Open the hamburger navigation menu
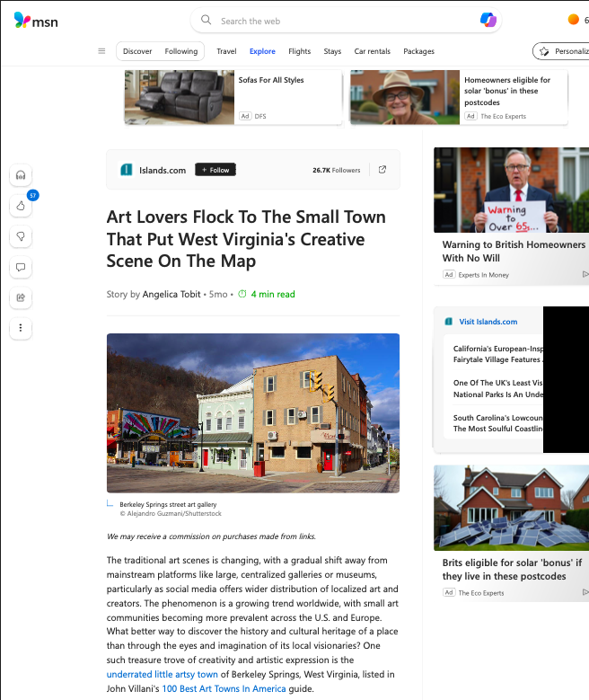 (101, 51)
